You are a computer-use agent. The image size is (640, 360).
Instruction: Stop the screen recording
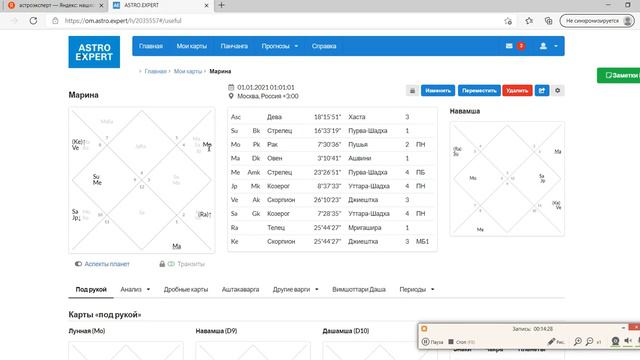(461, 342)
